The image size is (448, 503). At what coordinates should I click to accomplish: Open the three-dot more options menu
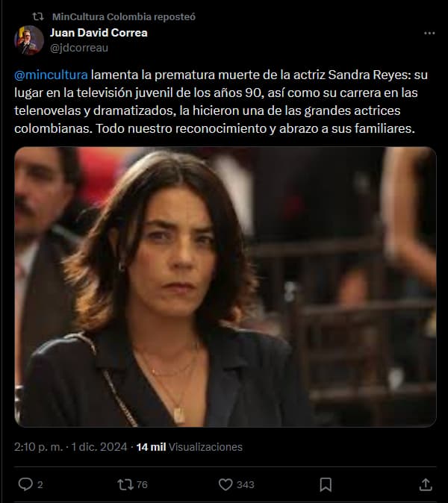429,33
